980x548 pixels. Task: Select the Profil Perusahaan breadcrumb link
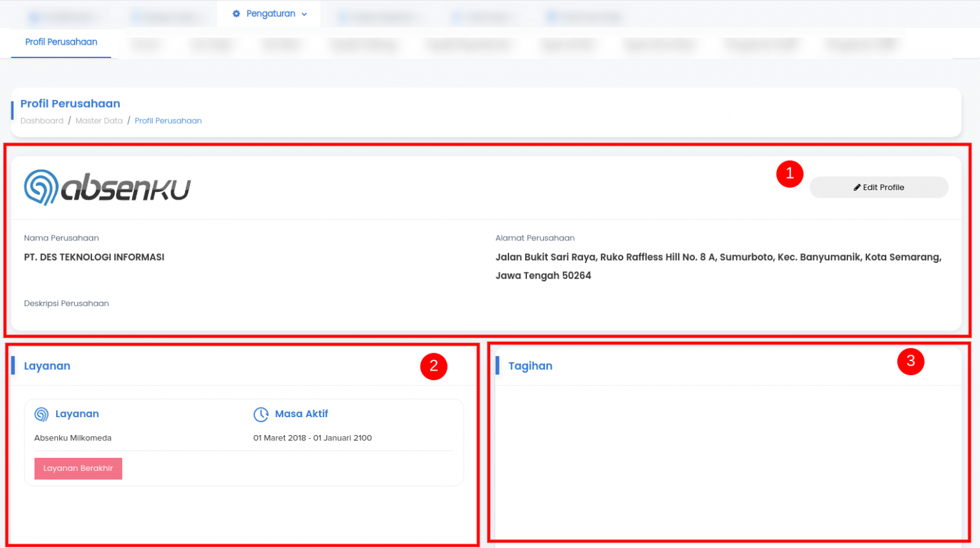168,121
